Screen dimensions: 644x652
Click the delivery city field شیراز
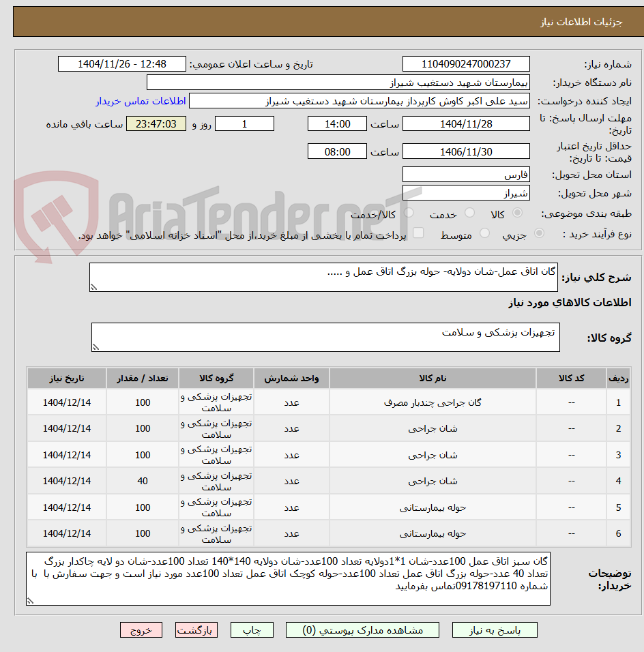[x=466, y=193]
